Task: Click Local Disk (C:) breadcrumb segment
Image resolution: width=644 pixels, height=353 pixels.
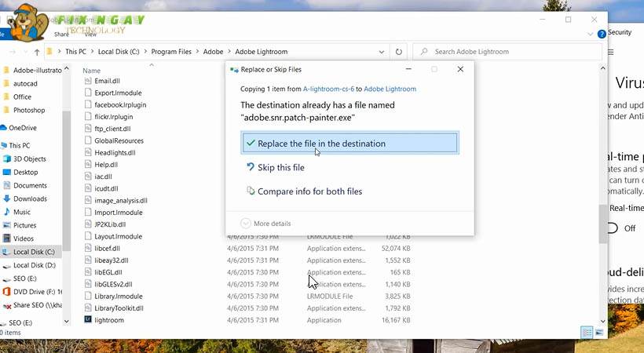Action: click(119, 52)
